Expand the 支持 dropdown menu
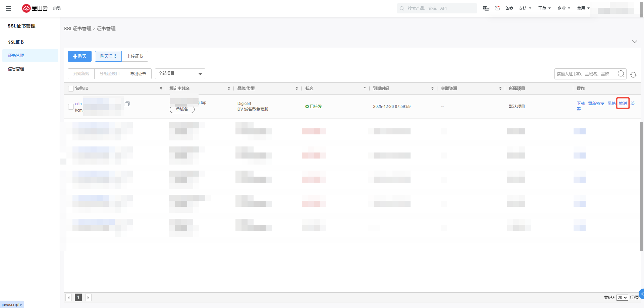Viewport: 644px width, 308px height. point(525,8)
